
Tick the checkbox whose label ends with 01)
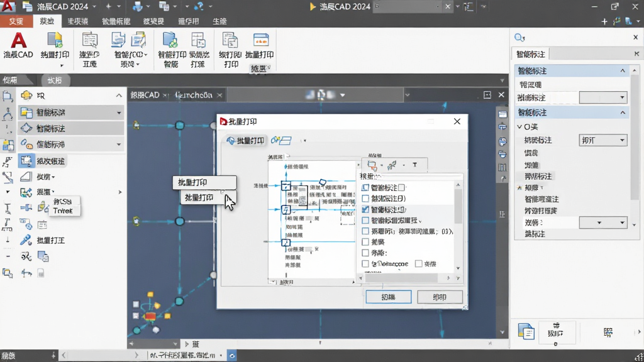coord(365,231)
